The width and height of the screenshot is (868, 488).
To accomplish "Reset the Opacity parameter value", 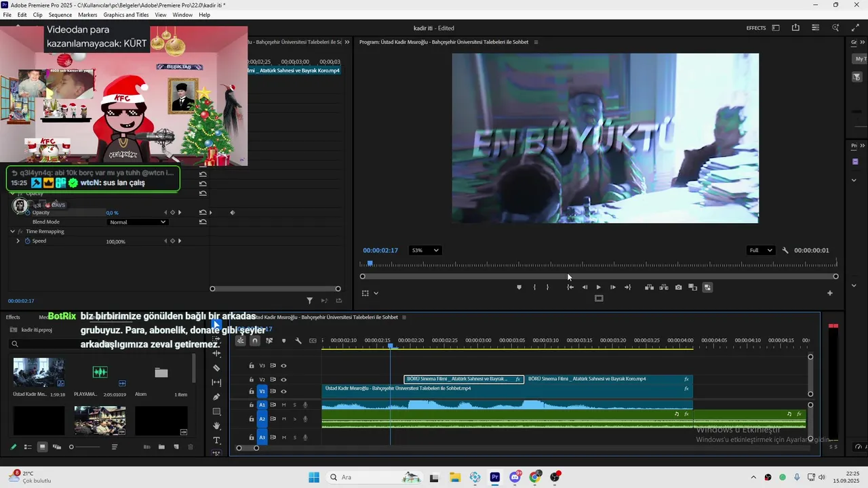I will pyautogui.click(x=203, y=212).
